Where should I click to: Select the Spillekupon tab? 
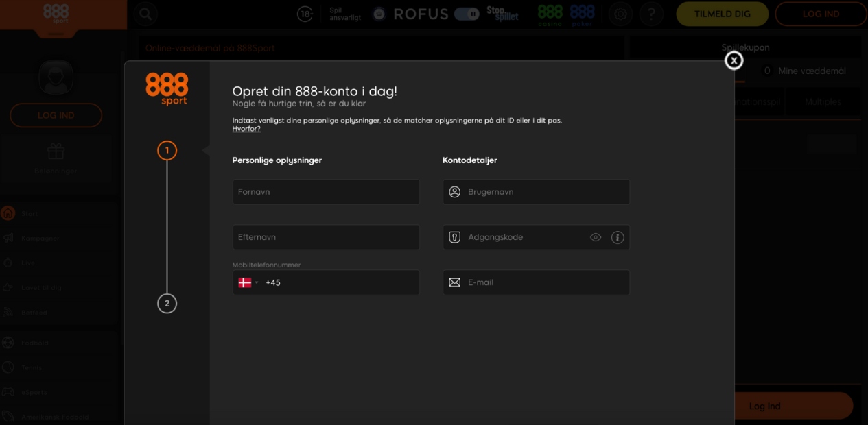click(x=745, y=48)
